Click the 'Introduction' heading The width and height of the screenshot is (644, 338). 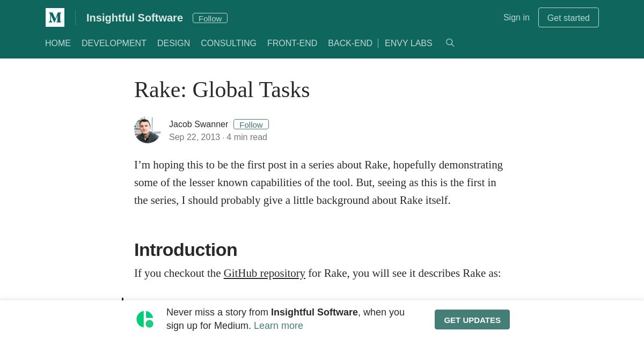[x=186, y=250]
